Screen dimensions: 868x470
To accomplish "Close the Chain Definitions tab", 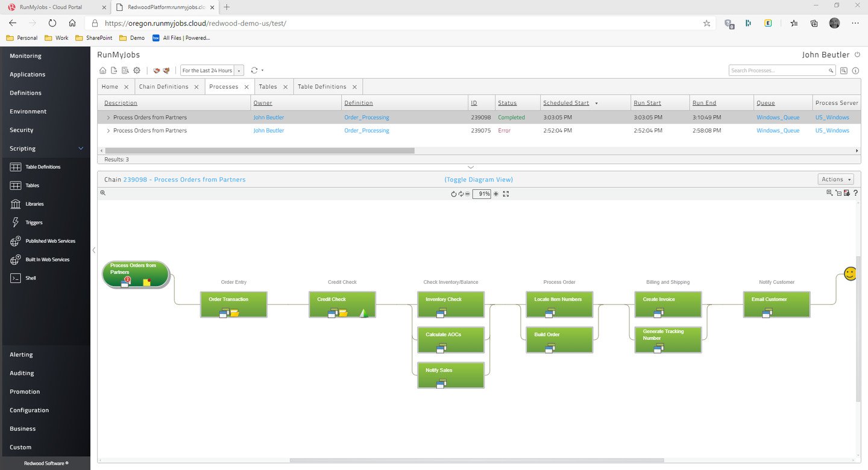I will coord(196,87).
